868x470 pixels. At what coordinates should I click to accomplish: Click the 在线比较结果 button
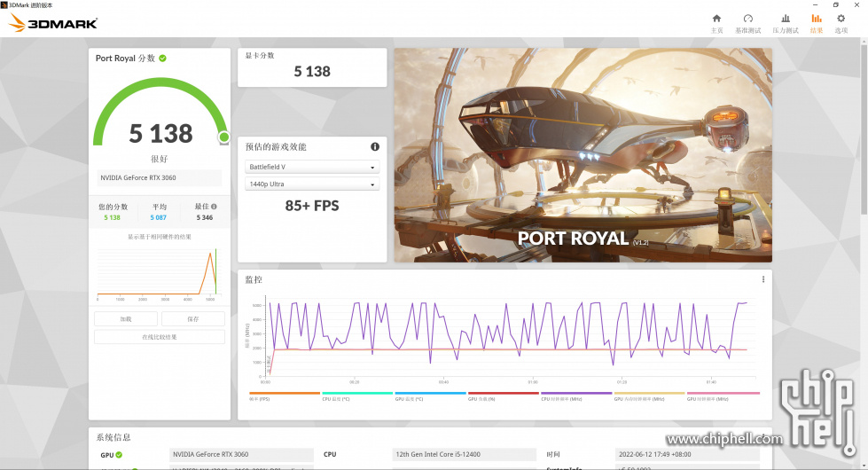[160, 337]
